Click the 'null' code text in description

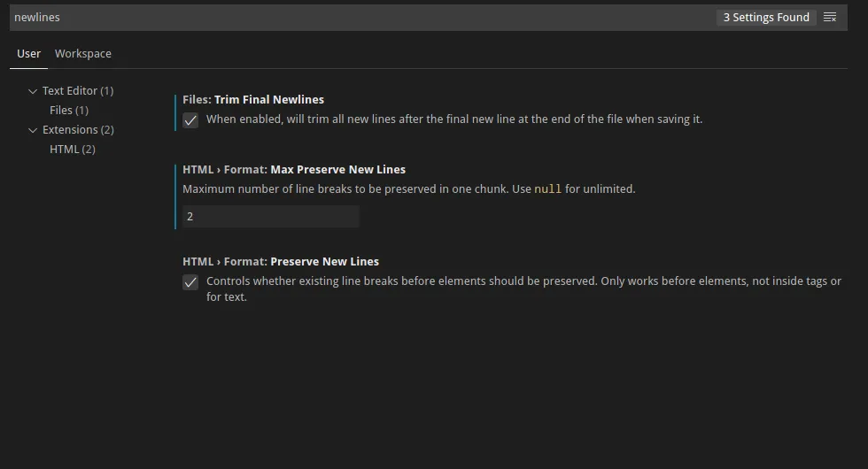pyautogui.click(x=547, y=189)
